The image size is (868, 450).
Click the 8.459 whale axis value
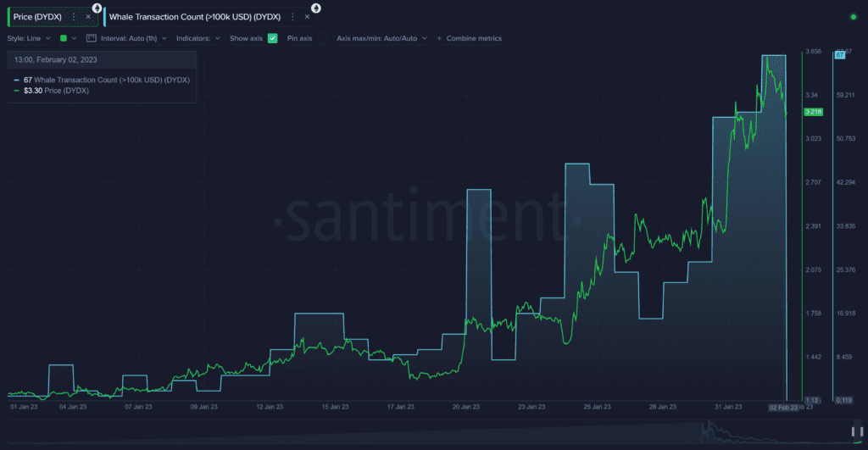click(844, 357)
